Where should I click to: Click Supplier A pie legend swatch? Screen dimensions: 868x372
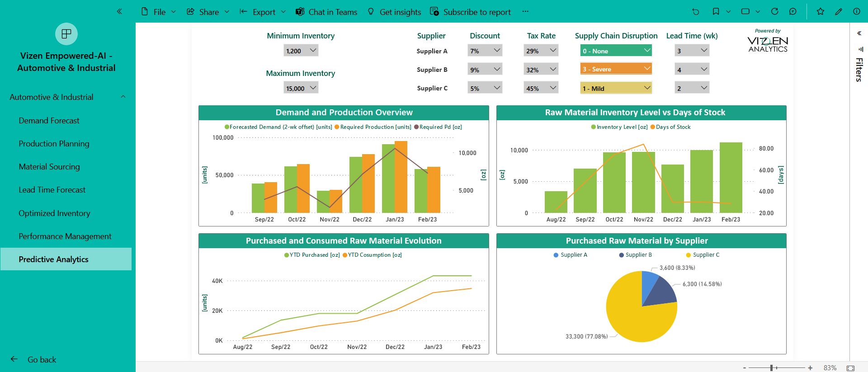point(556,255)
